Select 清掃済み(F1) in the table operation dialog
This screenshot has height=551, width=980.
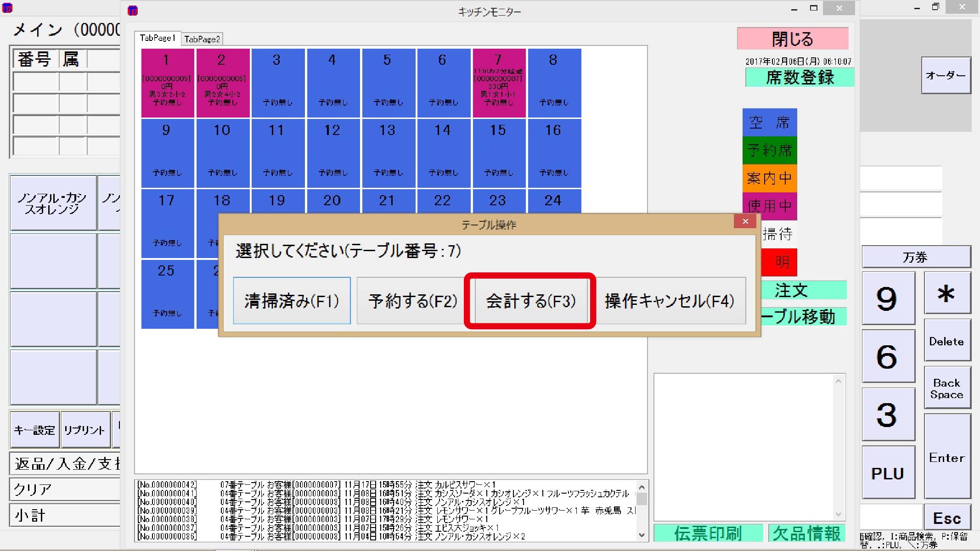click(x=292, y=301)
